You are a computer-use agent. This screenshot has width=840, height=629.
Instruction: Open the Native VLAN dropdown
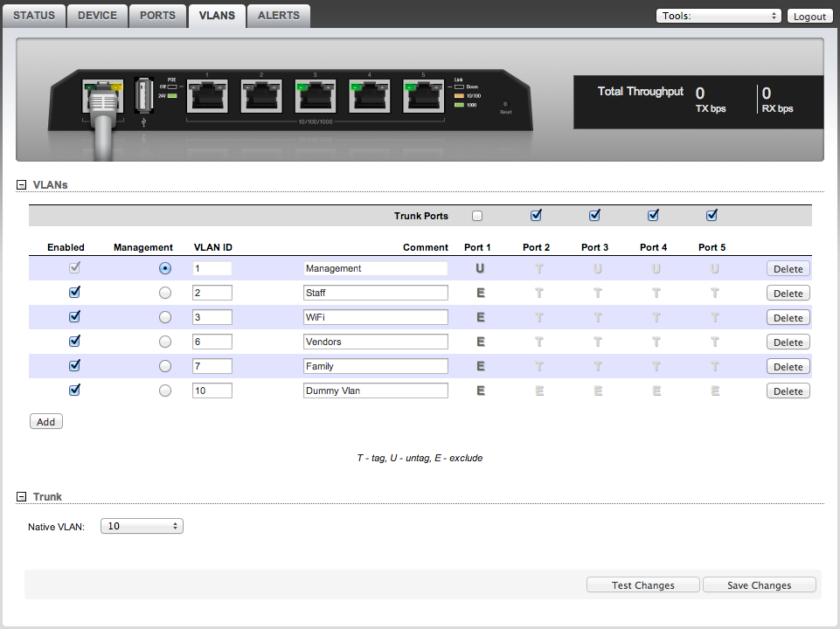click(x=142, y=526)
